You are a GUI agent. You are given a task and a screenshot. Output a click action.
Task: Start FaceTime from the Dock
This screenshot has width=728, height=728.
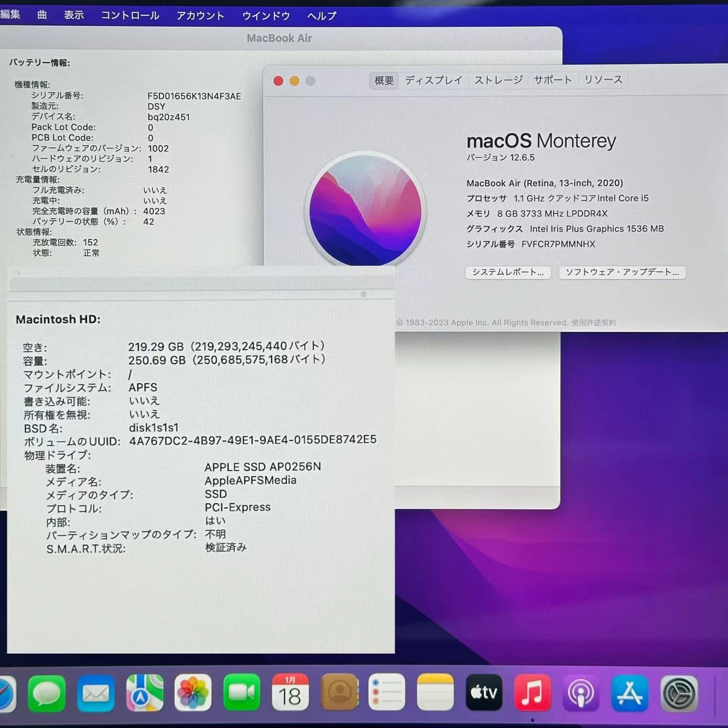pos(241,693)
